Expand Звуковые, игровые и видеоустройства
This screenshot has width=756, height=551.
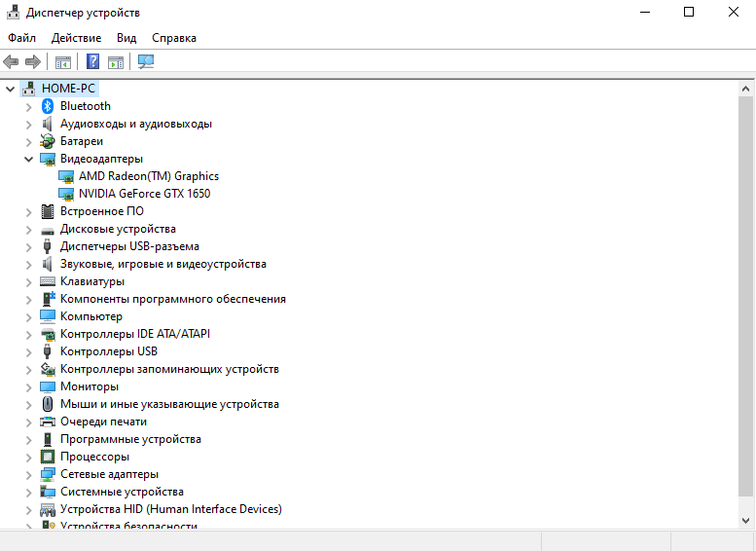(x=29, y=265)
